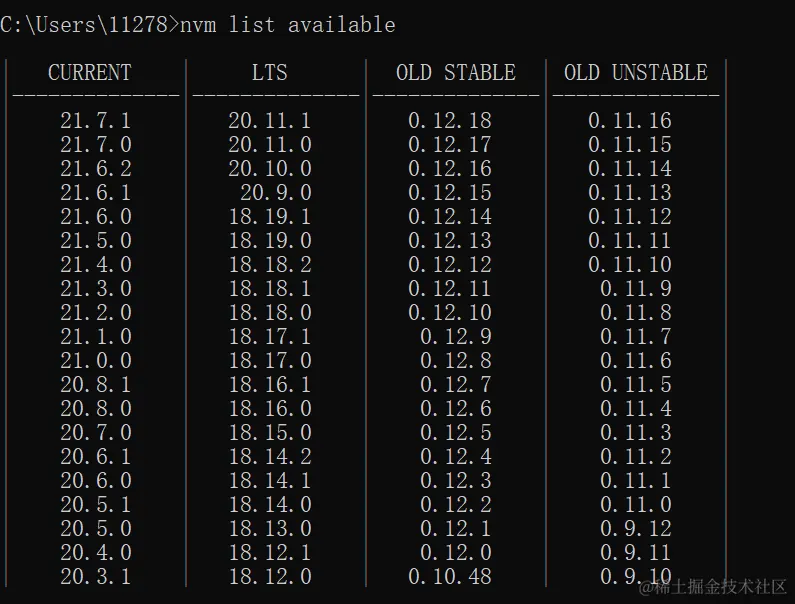Select LTS version 20.11.0
The height and width of the screenshot is (604, 795).
pos(270,145)
